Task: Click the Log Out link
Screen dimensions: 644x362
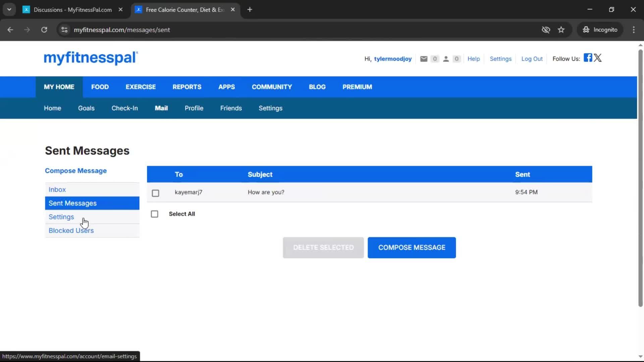Action: coord(532,59)
